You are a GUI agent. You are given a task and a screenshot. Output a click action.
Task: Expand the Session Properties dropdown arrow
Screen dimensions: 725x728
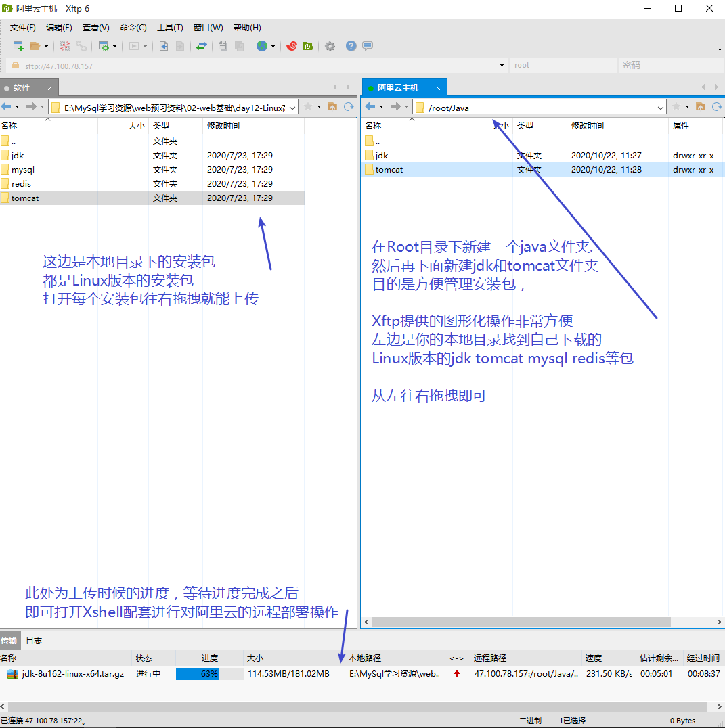(x=114, y=47)
